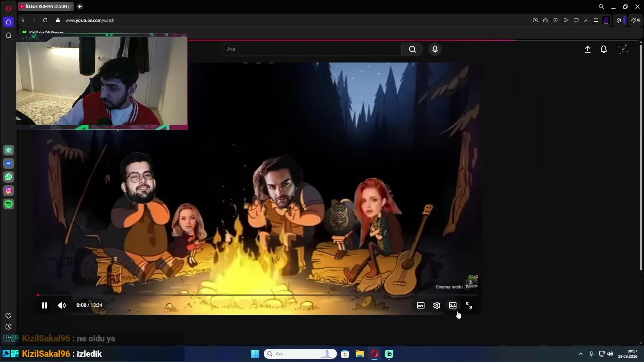Pause the video playback
The width and height of the screenshot is (644, 362).
tap(44, 305)
